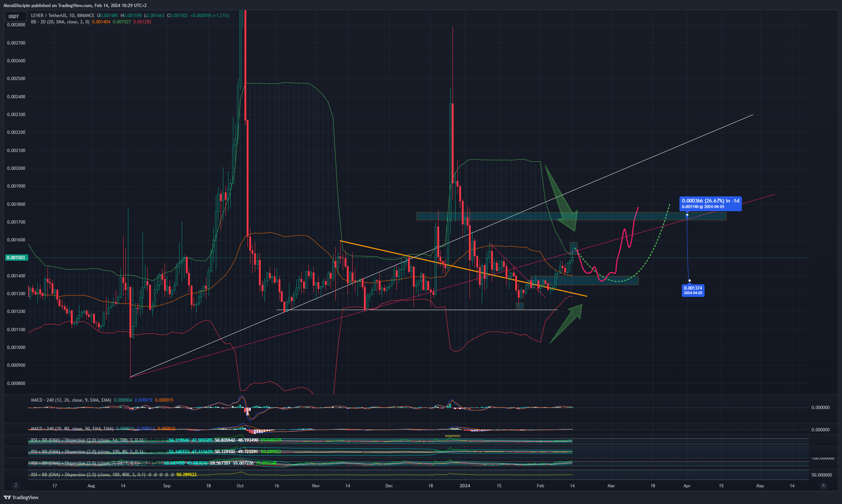Image resolution: width=842 pixels, height=504 pixels.
Task: Click the Dec date on time axis
Action: point(389,486)
